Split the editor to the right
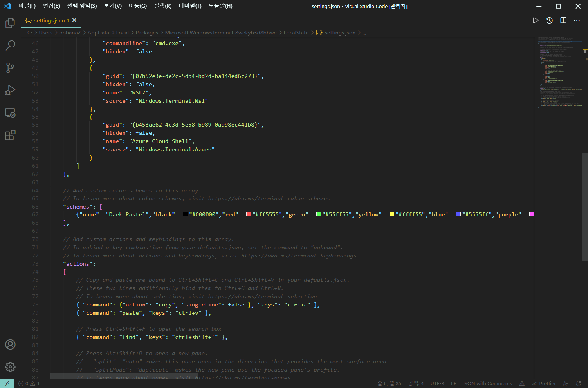Screen dimensions: 588x388 click(563, 20)
